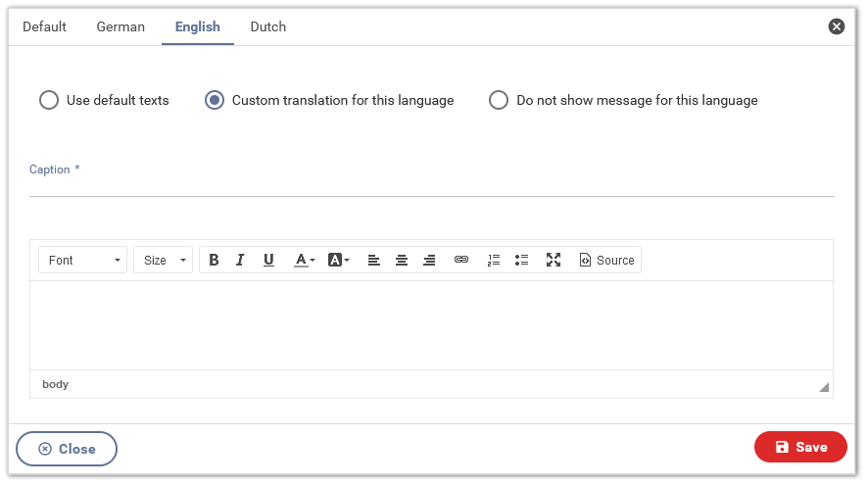Align text to the left
868x486 pixels.
point(374,261)
